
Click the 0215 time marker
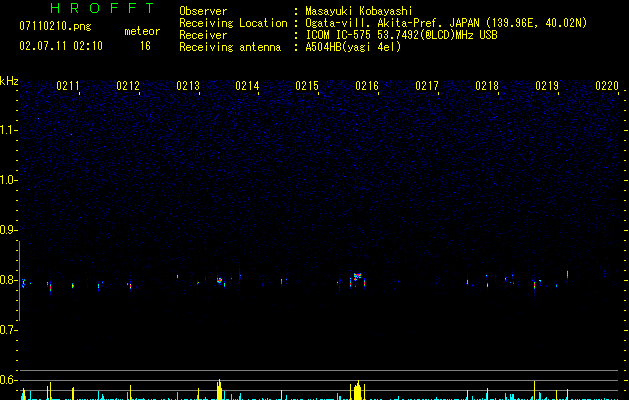(307, 86)
